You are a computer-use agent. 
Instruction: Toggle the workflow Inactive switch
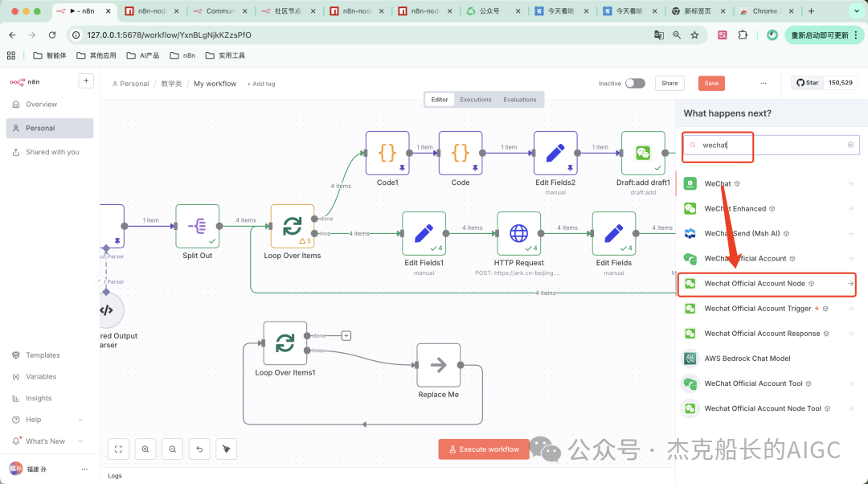pos(635,83)
